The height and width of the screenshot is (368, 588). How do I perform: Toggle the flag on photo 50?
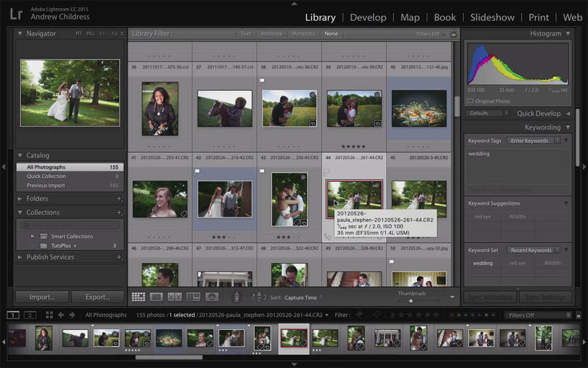coord(392,262)
